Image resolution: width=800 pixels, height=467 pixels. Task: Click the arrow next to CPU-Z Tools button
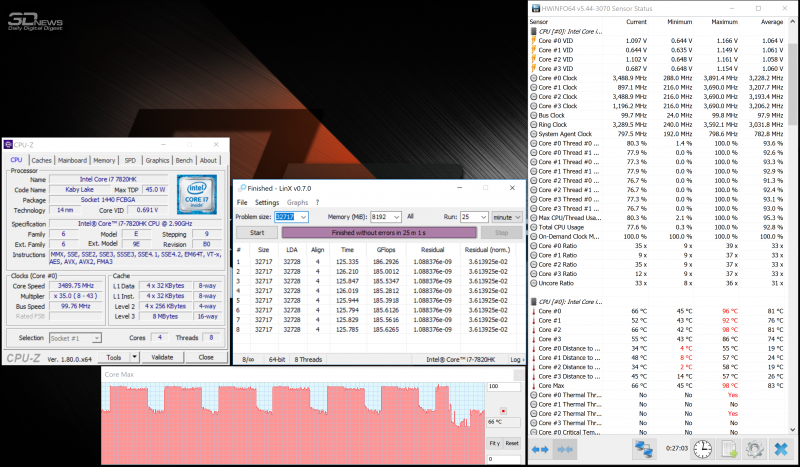click(x=134, y=357)
